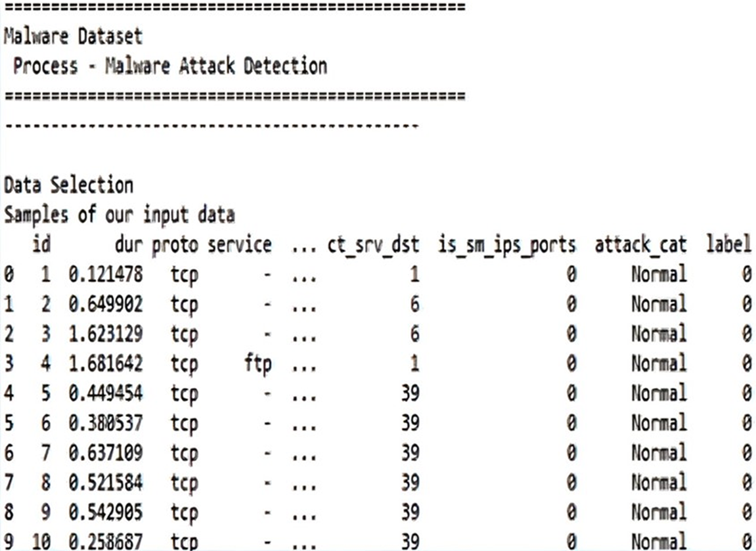Select the "service" column header
The width and height of the screenshot is (756, 551).
pyautogui.click(x=240, y=245)
